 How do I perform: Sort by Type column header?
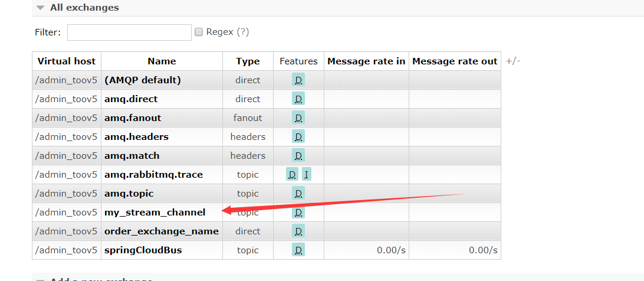248,61
